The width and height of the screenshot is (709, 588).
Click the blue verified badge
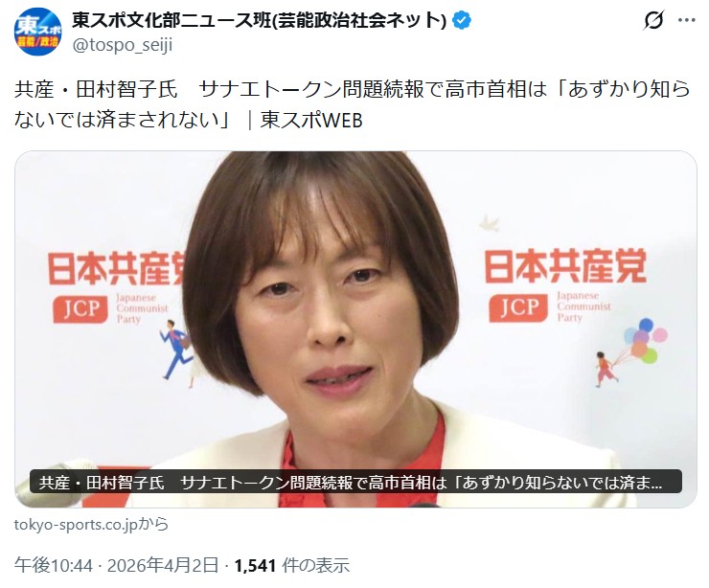click(x=462, y=20)
